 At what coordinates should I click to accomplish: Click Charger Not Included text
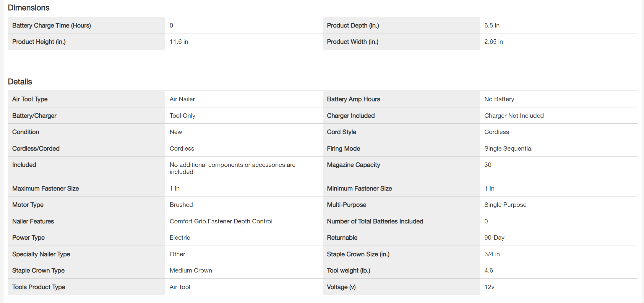pos(514,116)
